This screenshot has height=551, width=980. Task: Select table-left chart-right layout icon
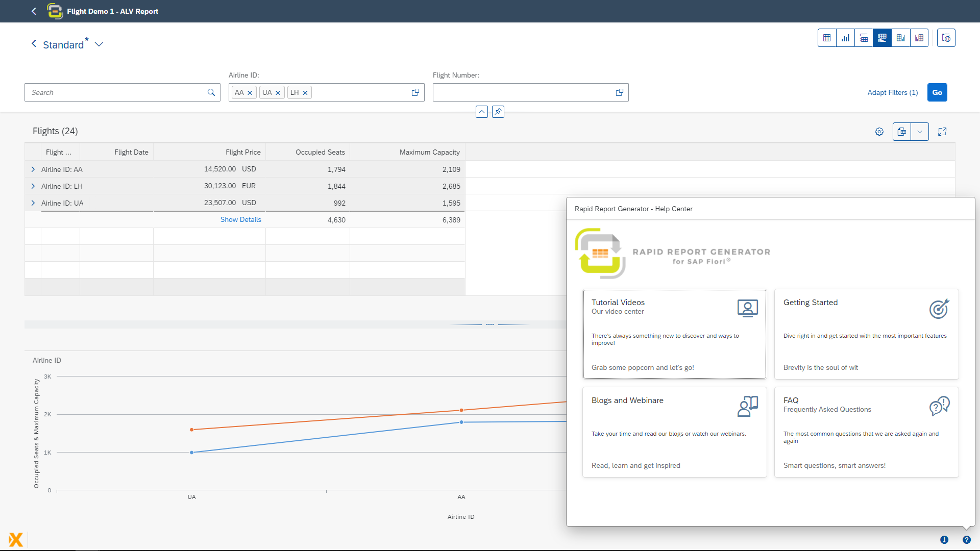(x=901, y=38)
